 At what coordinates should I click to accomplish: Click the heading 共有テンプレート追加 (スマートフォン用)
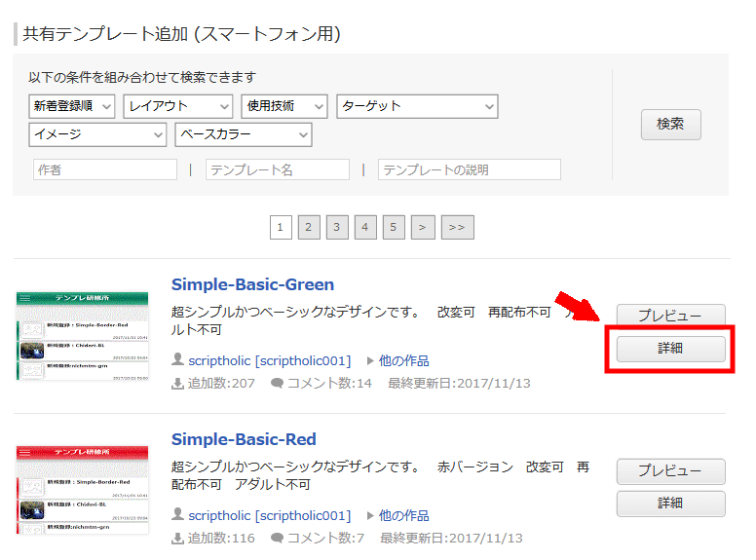click(x=182, y=34)
